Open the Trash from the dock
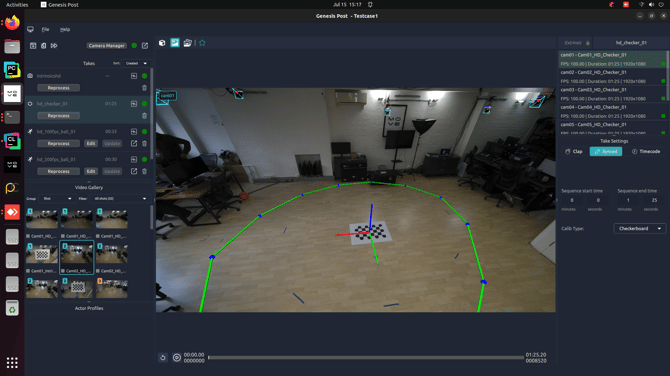This screenshot has width=670, height=376. (x=12, y=308)
